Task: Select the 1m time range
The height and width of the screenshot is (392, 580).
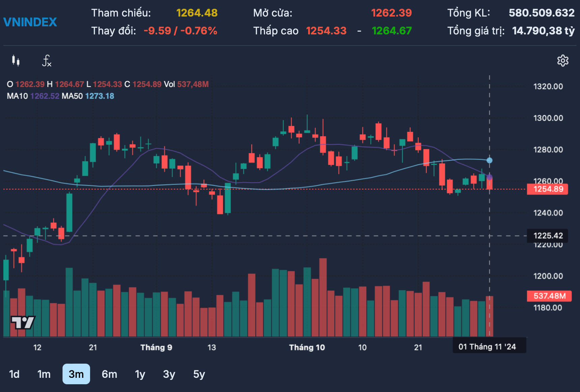Action: [44, 374]
